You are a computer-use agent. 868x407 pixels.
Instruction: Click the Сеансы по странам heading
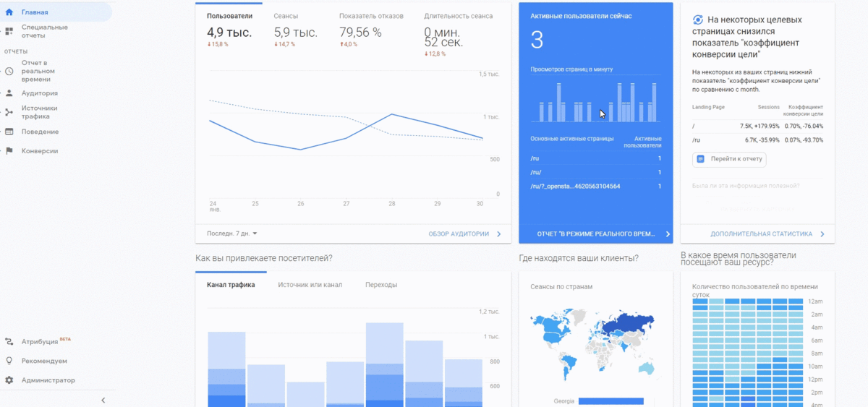click(x=561, y=287)
